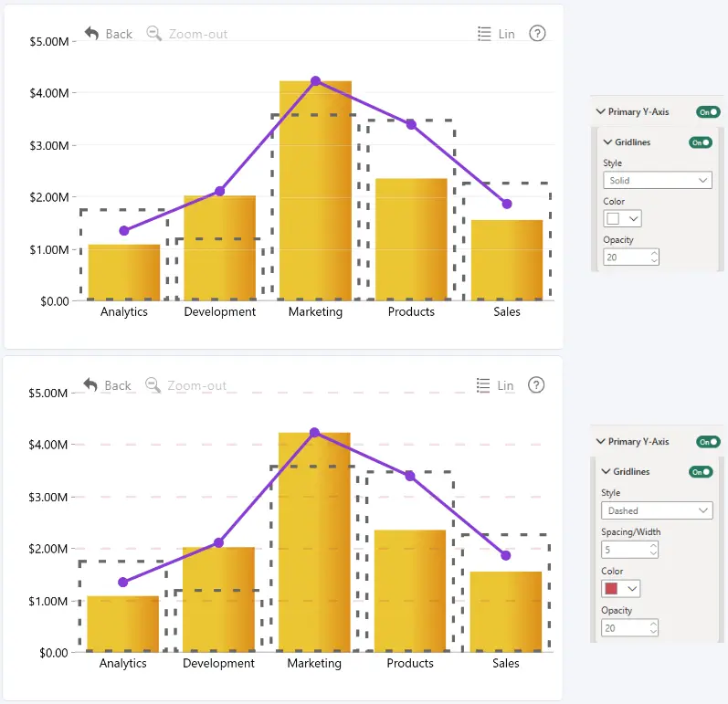Open the red Color picker dropdown

point(621,588)
